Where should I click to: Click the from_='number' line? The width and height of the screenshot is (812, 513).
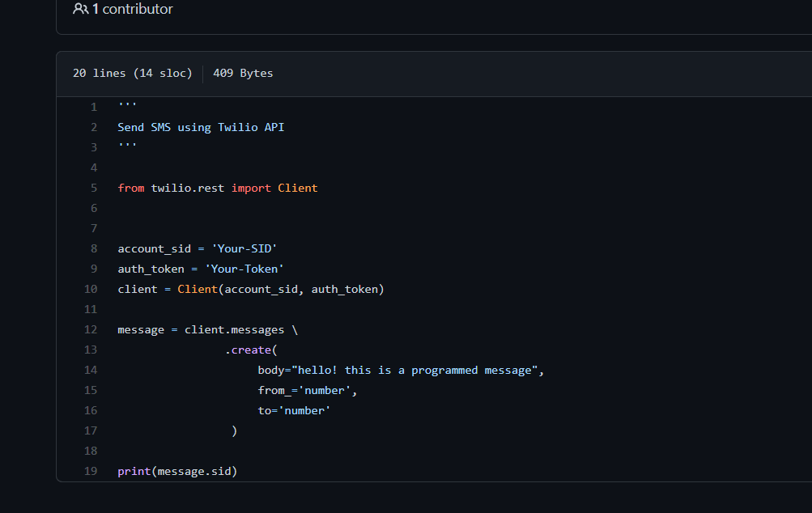point(308,390)
